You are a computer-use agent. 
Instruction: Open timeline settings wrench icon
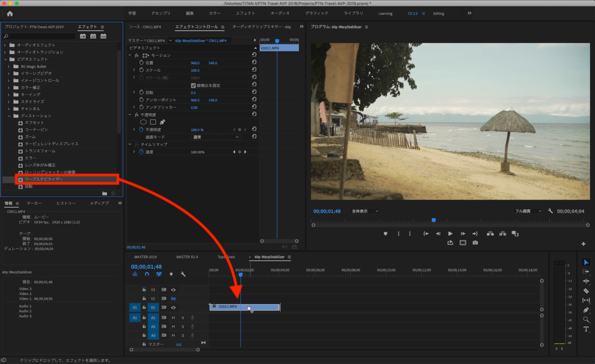(183, 274)
